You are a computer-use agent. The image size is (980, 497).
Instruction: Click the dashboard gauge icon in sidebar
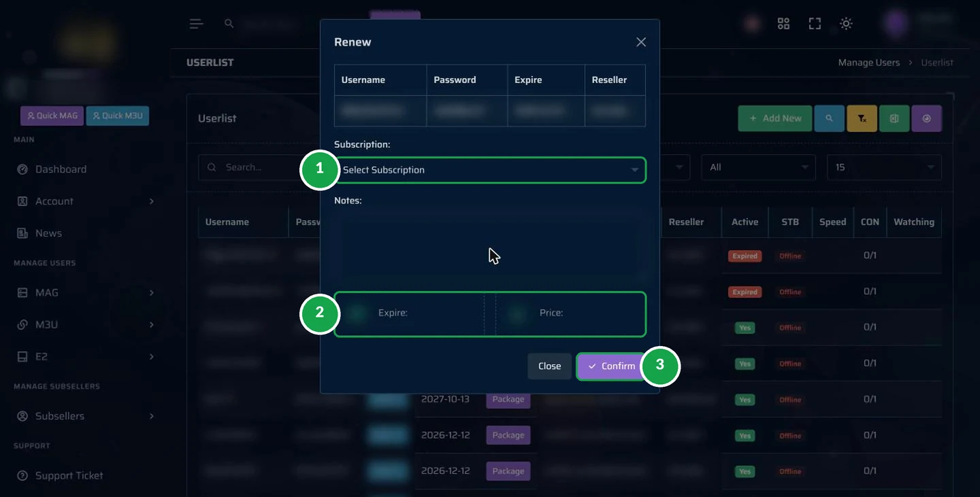(22, 169)
